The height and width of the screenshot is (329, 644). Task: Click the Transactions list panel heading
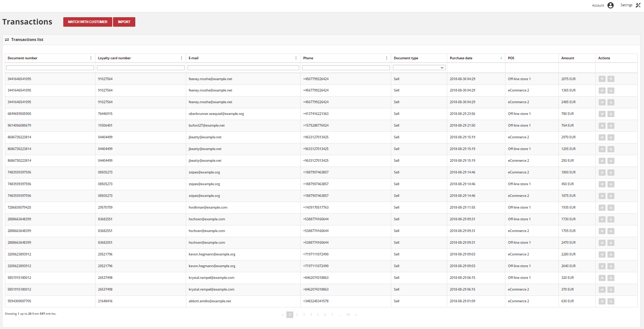[27, 40]
